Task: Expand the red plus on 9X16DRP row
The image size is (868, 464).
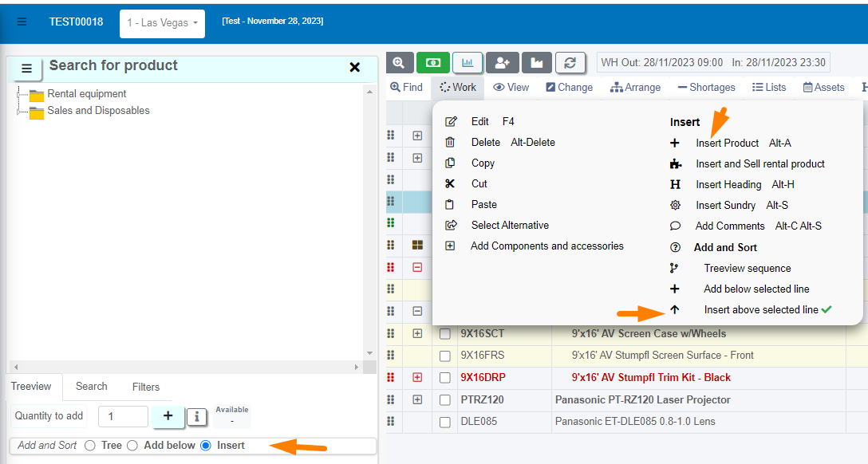Action: (x=417, y=377)
